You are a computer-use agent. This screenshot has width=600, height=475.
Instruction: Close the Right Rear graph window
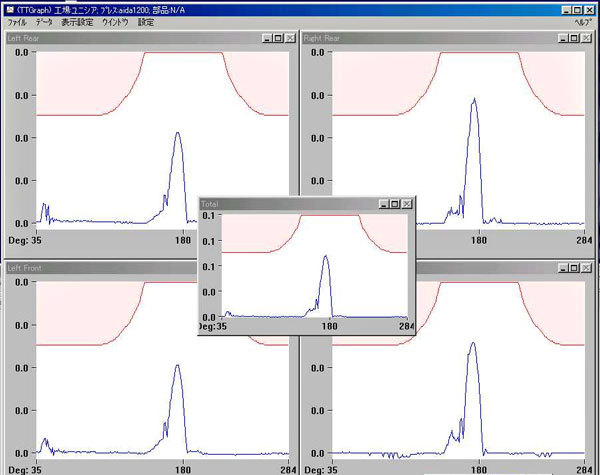point(585,38)
